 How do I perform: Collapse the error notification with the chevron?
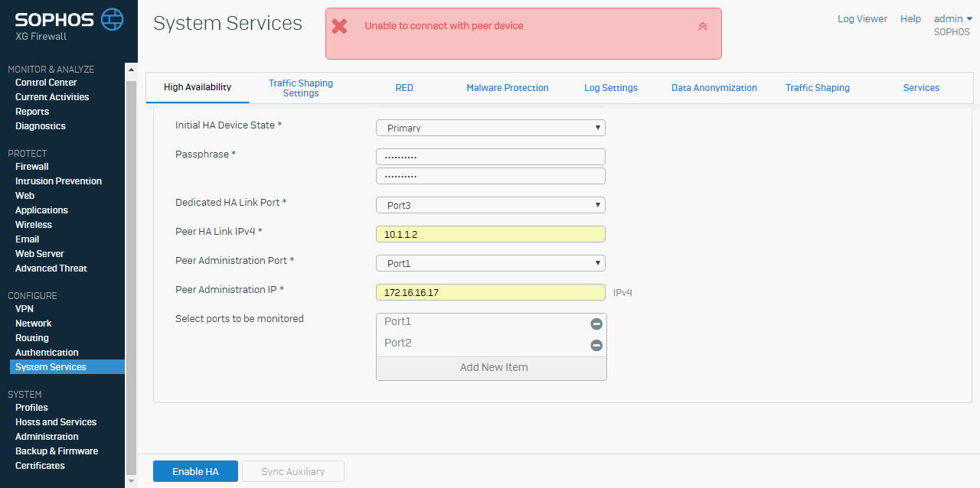click(x=703, y=26)
